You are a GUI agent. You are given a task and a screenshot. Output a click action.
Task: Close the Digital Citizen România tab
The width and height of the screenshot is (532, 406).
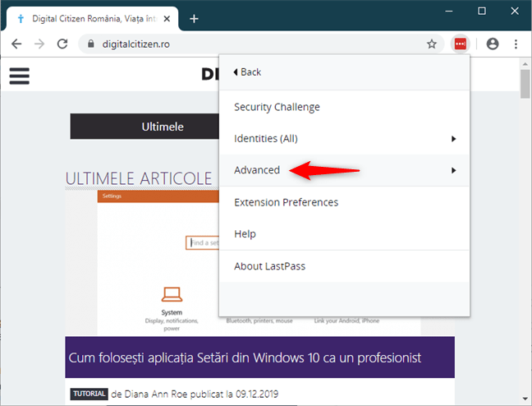[x=167, y=19]
